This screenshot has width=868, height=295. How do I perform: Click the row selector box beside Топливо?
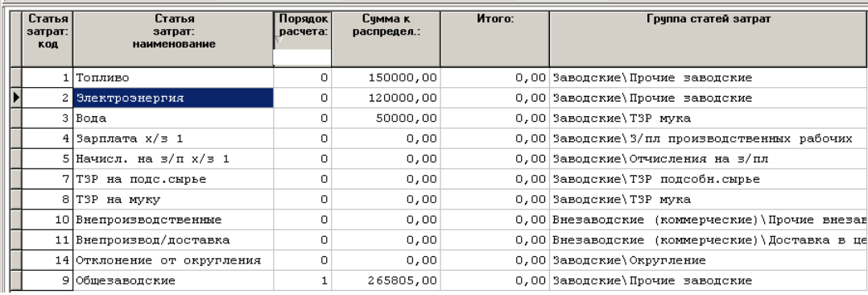(16, 78)
